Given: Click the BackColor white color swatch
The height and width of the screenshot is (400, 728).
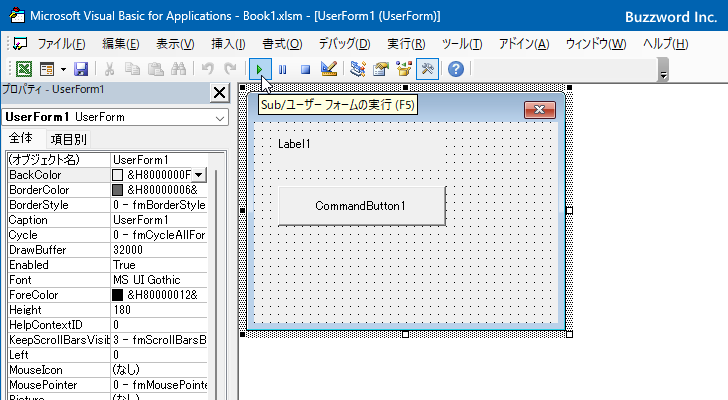Looking at the screenshot, I should (117, 175).
